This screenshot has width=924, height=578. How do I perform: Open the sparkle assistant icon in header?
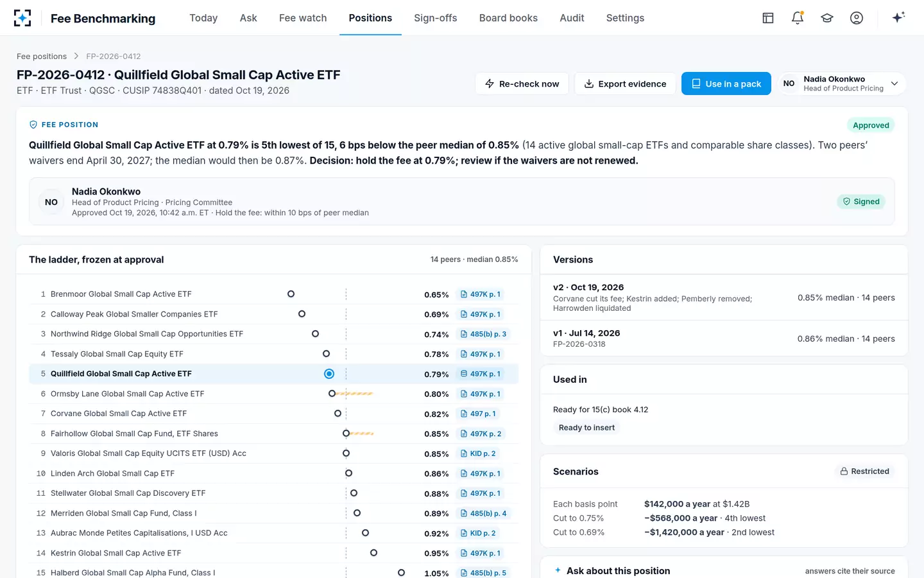(x=898, y=17)
